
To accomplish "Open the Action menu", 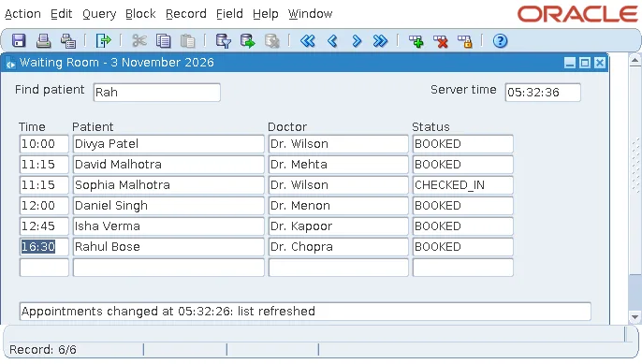I will click(x=22, y=14).
